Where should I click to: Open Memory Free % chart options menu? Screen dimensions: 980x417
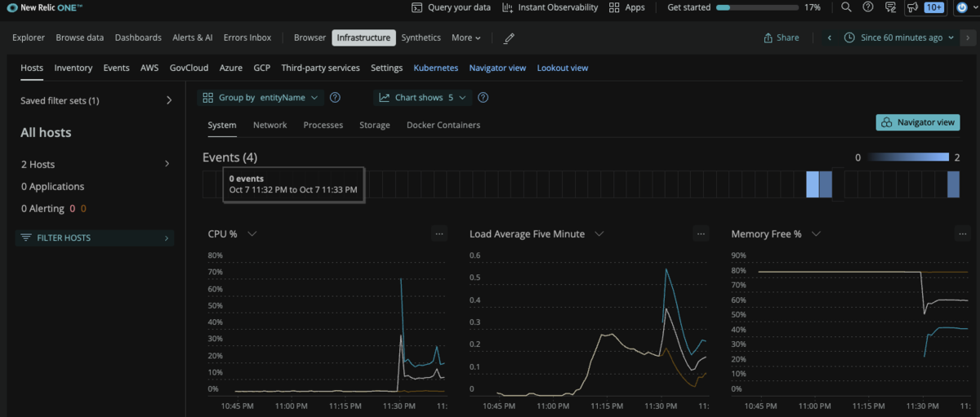(x=962, y=233)
